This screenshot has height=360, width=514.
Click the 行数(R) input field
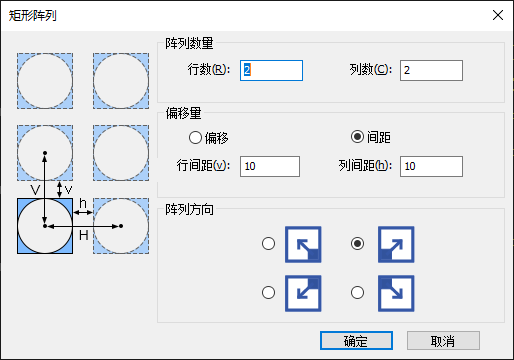click(271, 70)
